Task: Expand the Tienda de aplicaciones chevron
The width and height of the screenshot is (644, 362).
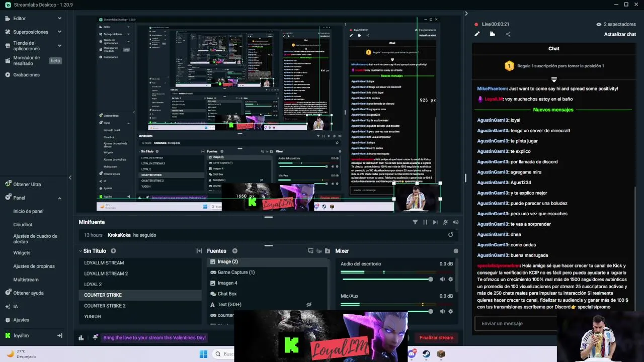Action: (59, 46)
